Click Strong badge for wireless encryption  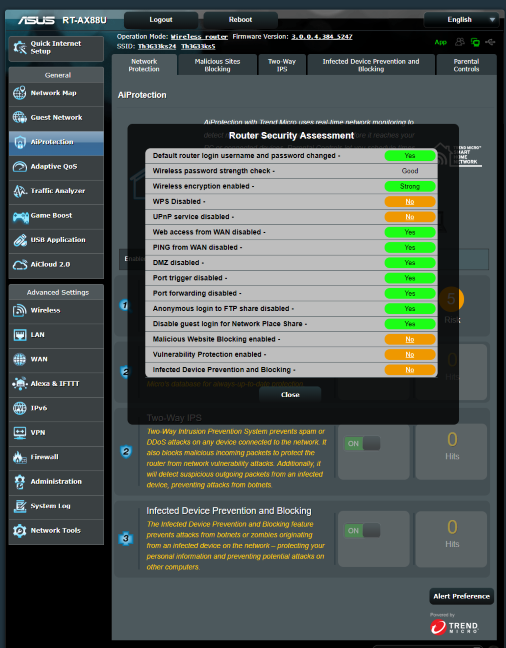coord(410,186)
